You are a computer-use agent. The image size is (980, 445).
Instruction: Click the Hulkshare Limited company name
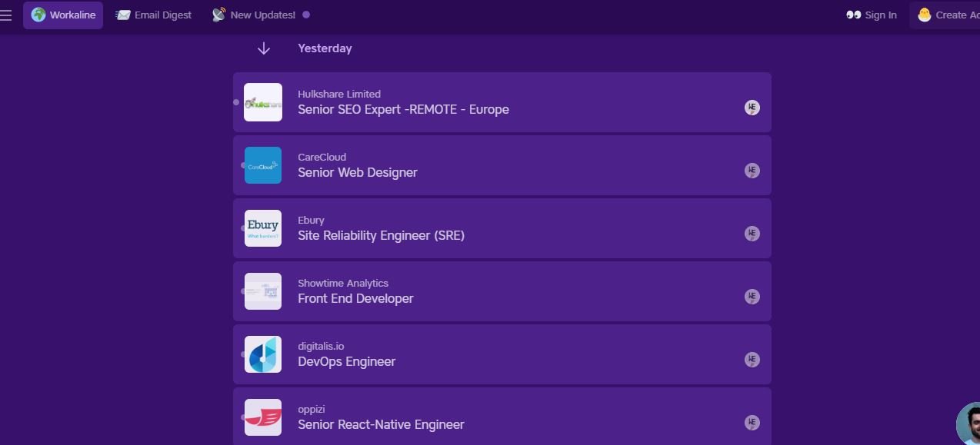coord(339,94)
